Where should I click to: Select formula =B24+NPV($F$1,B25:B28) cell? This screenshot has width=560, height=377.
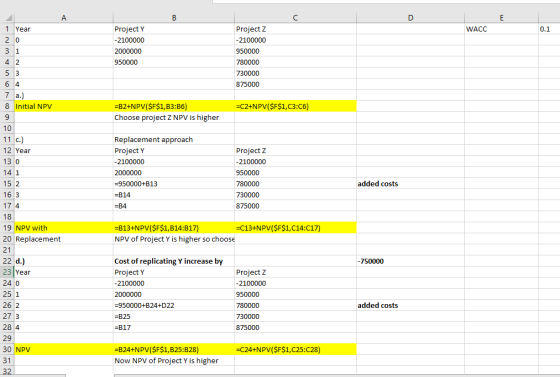point(174,350)
